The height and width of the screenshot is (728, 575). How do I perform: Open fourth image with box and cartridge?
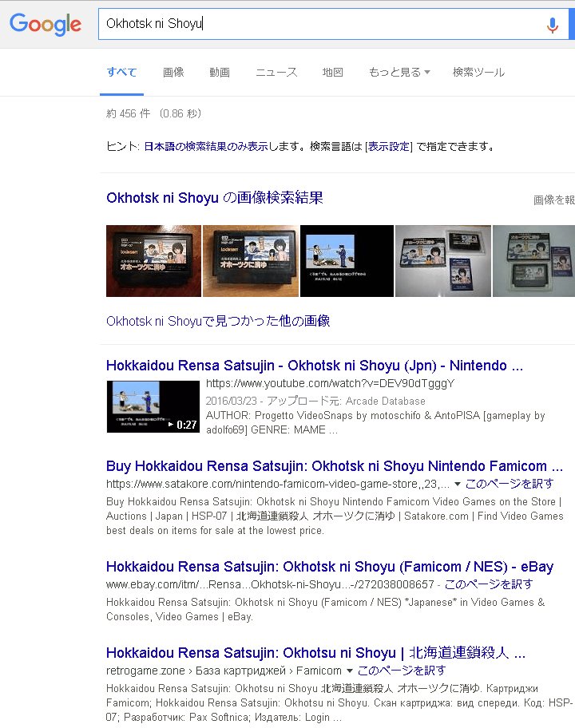443,261
